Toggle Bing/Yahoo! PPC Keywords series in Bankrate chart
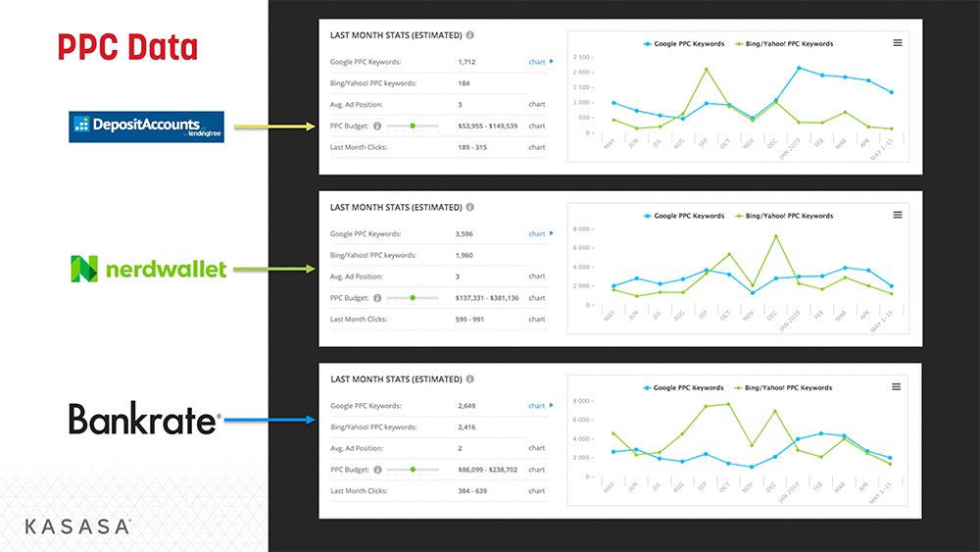Screen dimensions: 980x552 (x=783, y=387)
